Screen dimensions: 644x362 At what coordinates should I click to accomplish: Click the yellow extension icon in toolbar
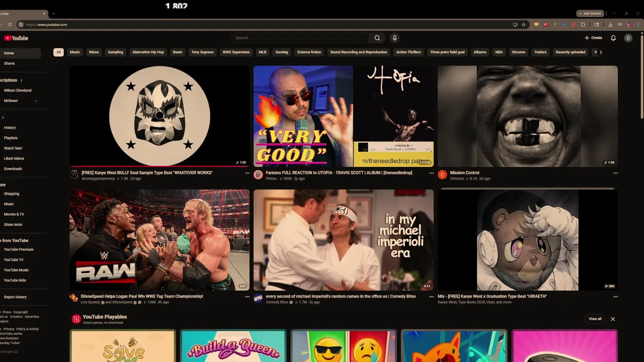point(537,24)
